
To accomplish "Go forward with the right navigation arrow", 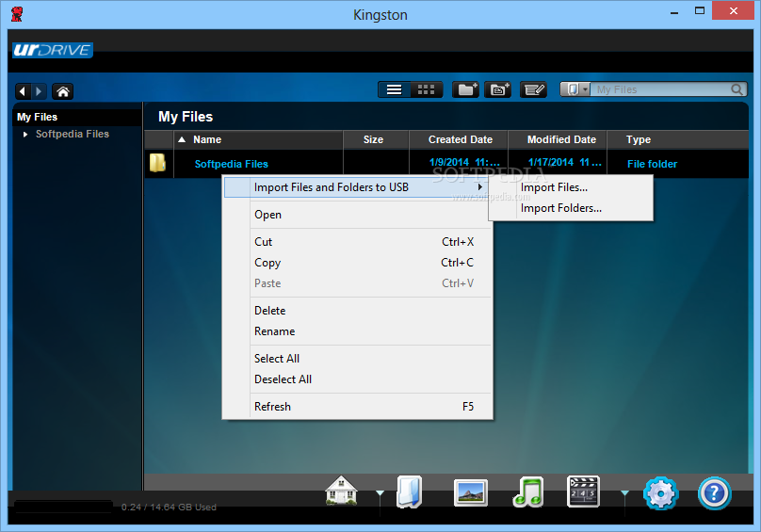I will 39,91.
